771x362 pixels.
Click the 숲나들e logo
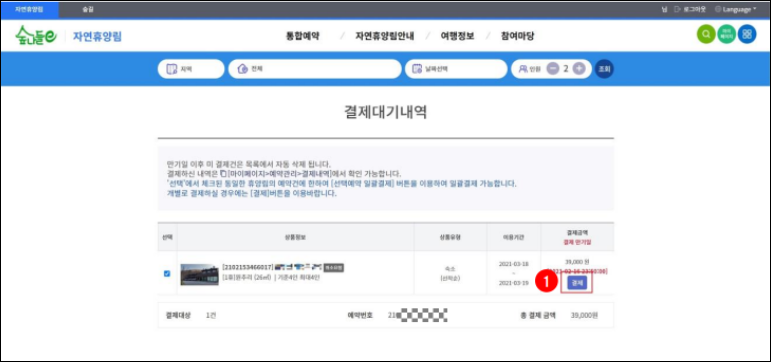36,35
